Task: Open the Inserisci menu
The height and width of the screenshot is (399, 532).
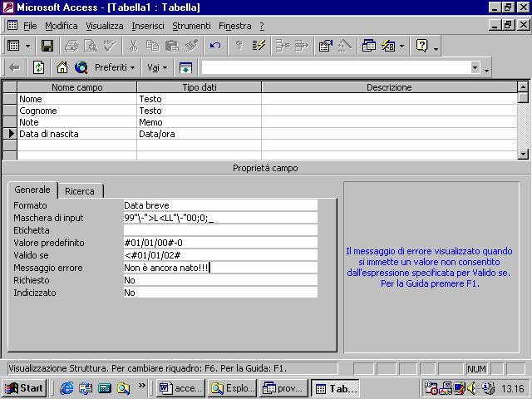Action: tap(148, 26)
